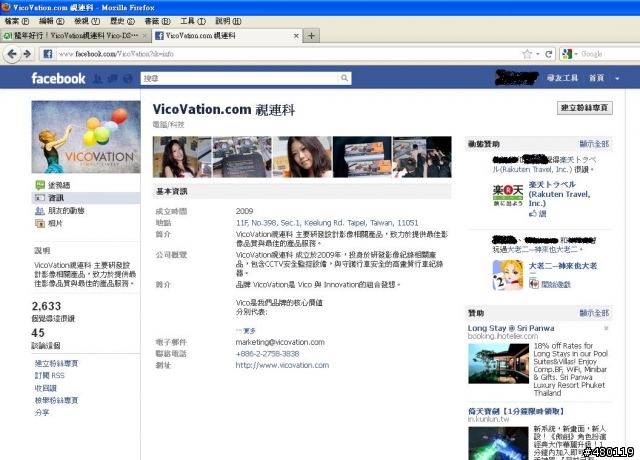This screenshot has width=640, height=460.
Task: Open the 大老二—神來也大老二 game link
Action: pyautogui.click(x=562, y=266)
